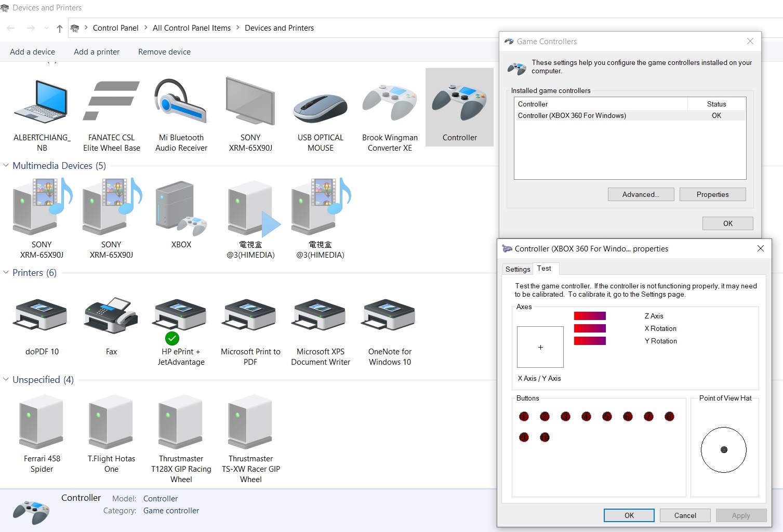Click the T.Flight Hotas One device
Image resolution: width=783 pixels, height=532 pixels.
click(x=111, y=434)
